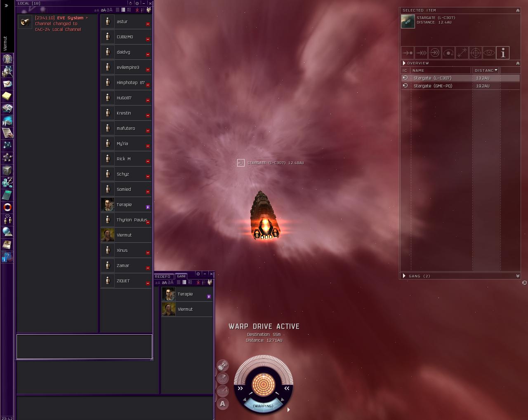Open the calculator from the sidebar
The image size is (528, 420).
coord(7,195)
